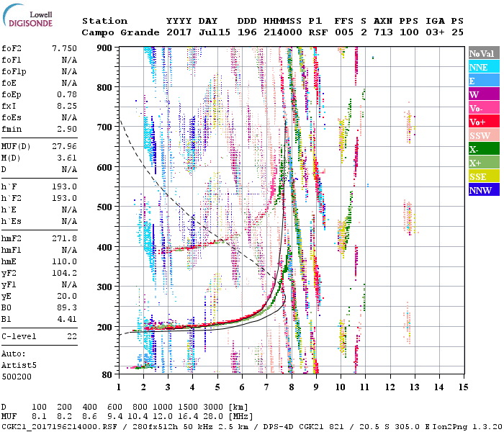
Task: Click the foF2 value 7.750
Action: (x=64, y=48)
